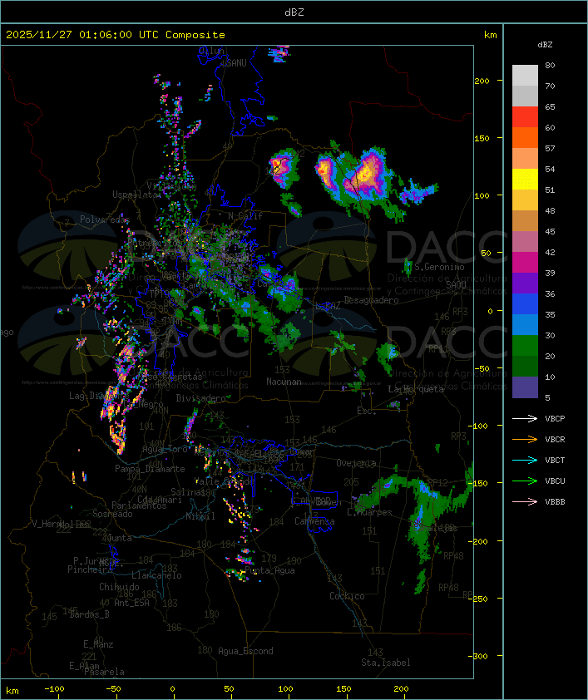Select the magenta 39–42 dBZ swatch
The width and height of the screenshot is (588, 700).
(x=525, y=262)
